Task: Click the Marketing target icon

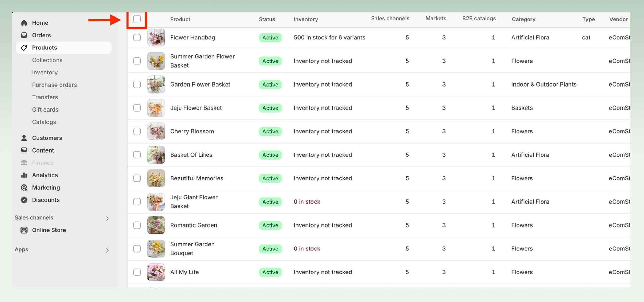Action: click(x=24, y=188)
